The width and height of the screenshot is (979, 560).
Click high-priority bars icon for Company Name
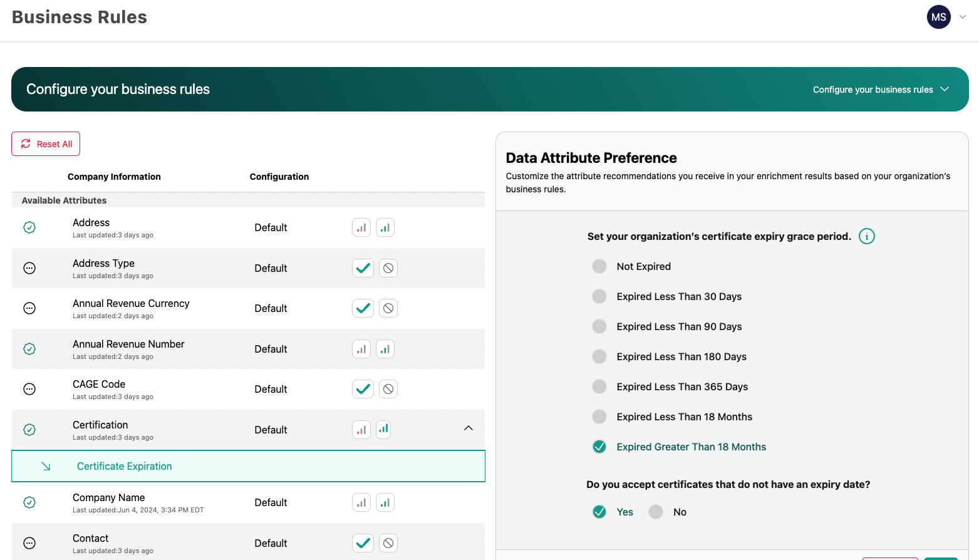coord(385,502)
